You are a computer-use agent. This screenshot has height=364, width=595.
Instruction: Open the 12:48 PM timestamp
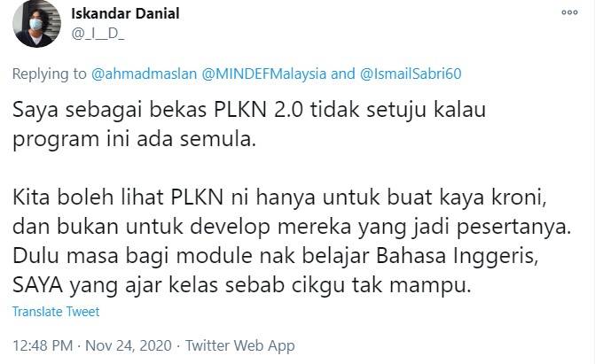[43, 345]
